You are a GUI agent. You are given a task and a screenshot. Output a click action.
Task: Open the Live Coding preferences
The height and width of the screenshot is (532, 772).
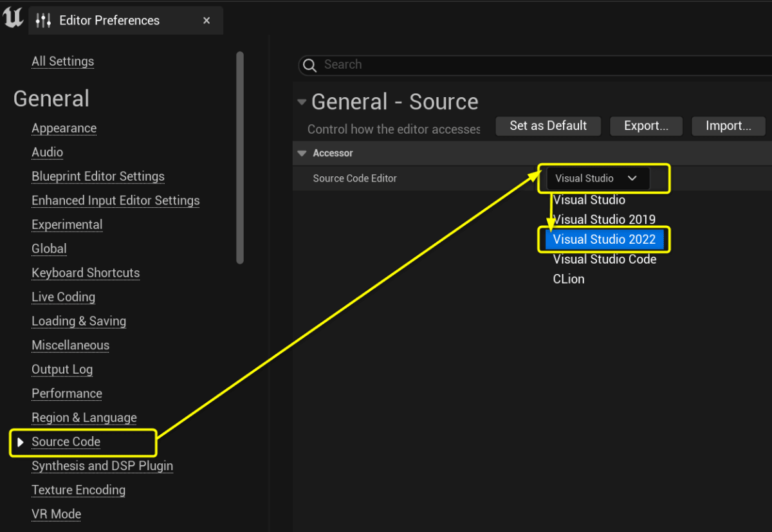pyautogui.click(x=63, y=297)
